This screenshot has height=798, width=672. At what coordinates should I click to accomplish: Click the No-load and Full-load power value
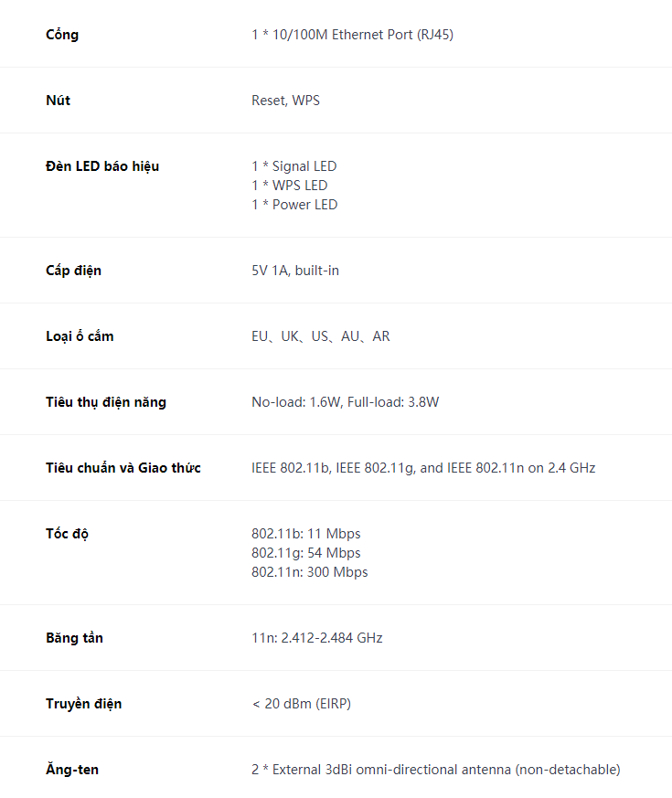345,402
